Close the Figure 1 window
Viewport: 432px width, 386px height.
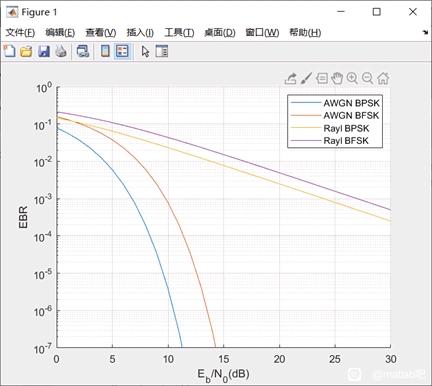pos(413,12)
